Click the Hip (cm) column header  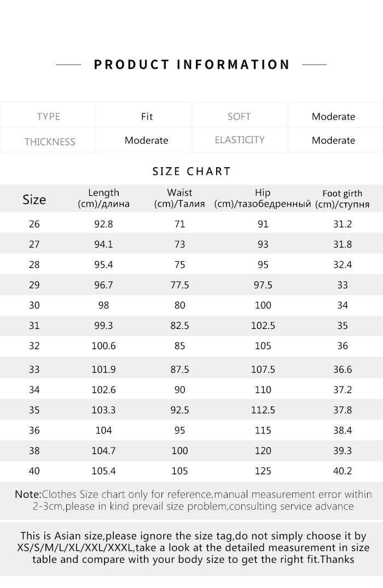coord(263,198)
